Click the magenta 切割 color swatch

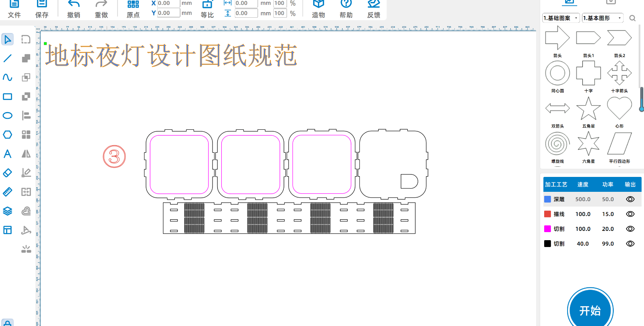point(547,229)
